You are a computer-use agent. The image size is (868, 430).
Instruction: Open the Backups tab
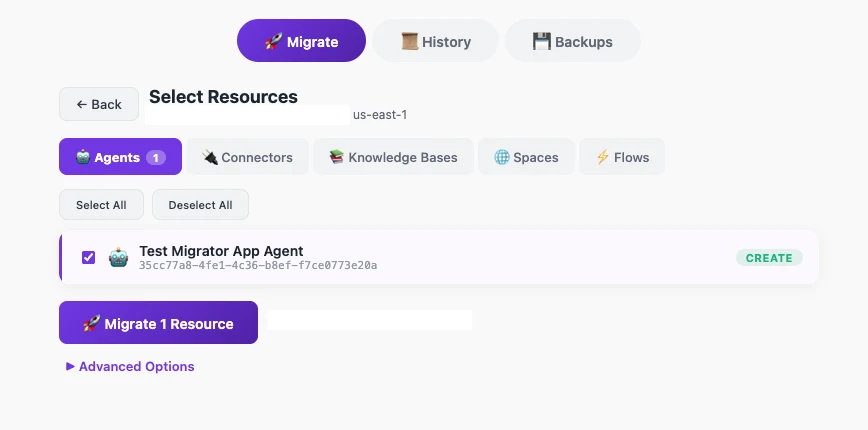(572, 41)
